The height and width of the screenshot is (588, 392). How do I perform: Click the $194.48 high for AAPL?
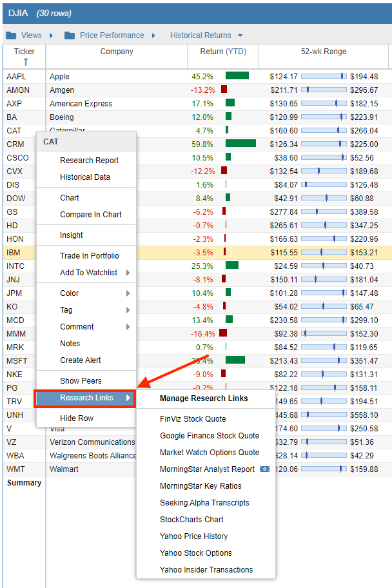click(364, 77)
